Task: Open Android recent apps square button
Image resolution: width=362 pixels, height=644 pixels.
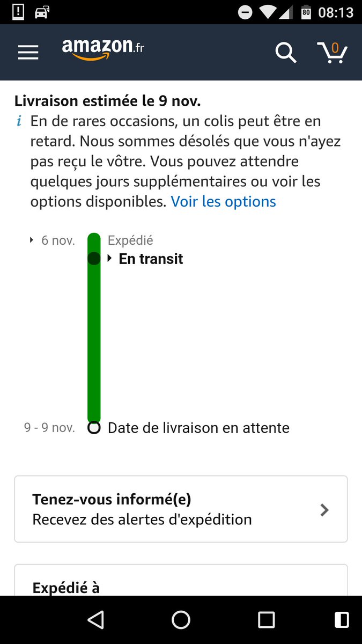Action: click(266, 620)
